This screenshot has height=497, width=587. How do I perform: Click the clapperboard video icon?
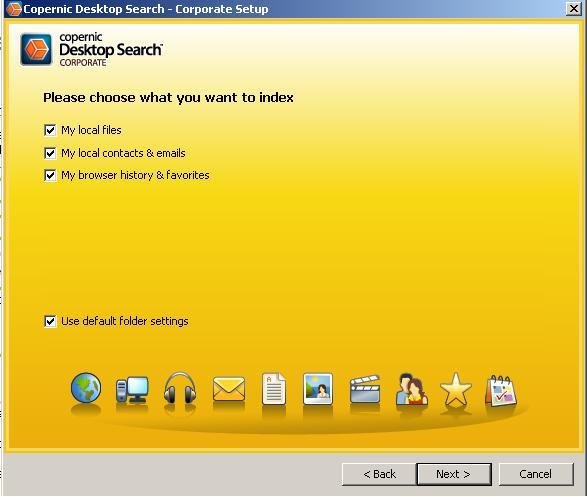click(365, 389)
